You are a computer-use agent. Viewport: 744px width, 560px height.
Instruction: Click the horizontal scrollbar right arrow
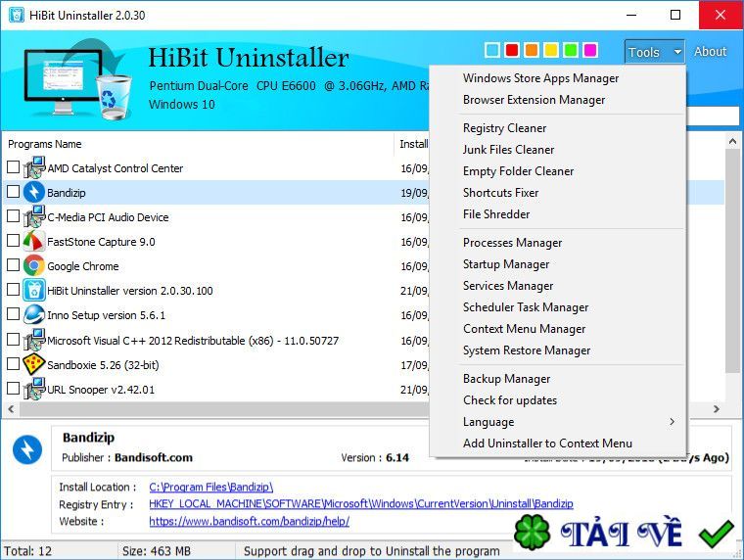[x=717, y=408]
